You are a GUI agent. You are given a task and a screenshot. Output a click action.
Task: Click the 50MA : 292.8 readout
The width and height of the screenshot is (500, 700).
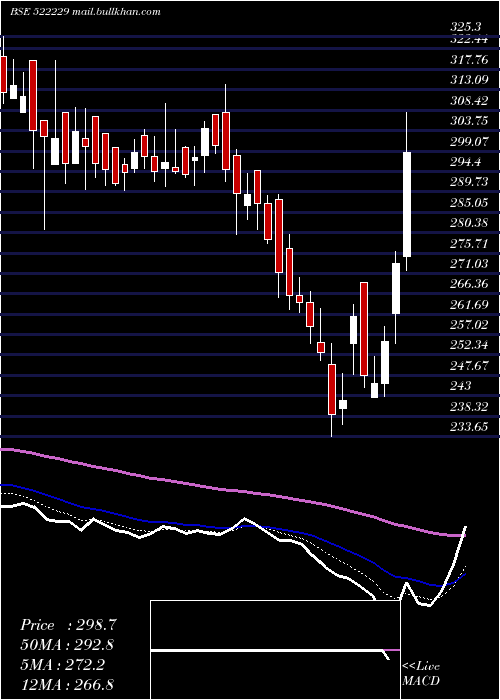pyautogui.click(x=67, y=645)
